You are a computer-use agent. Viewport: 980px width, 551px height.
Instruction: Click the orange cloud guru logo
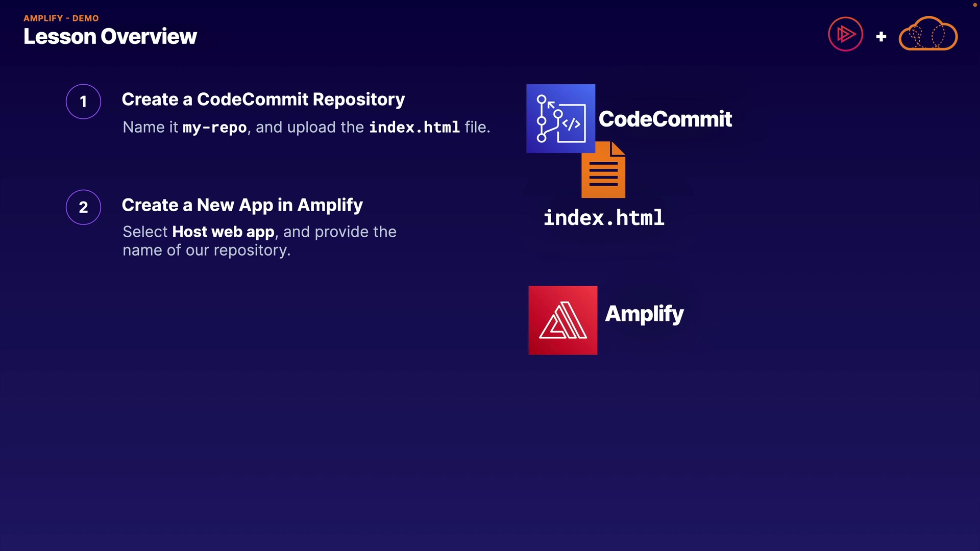click(x=927, y=34)
